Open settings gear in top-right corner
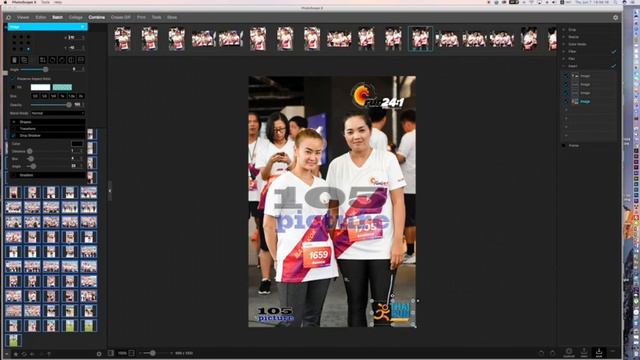 click(x=616, y=18)
